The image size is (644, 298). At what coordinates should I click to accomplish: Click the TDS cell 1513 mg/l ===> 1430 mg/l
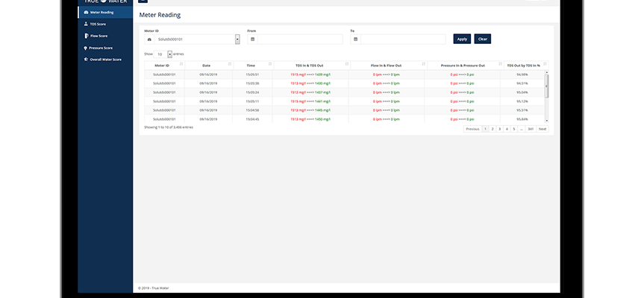310,83
